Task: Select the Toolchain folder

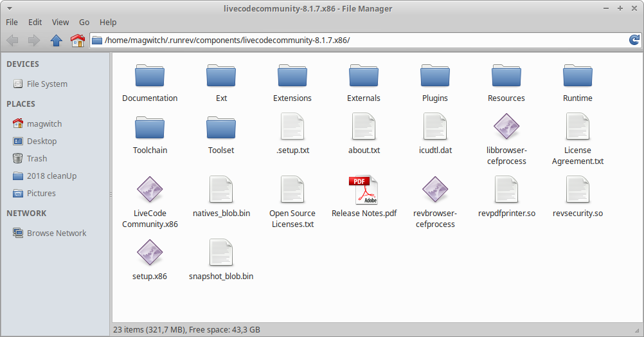Action: [150, 127]
